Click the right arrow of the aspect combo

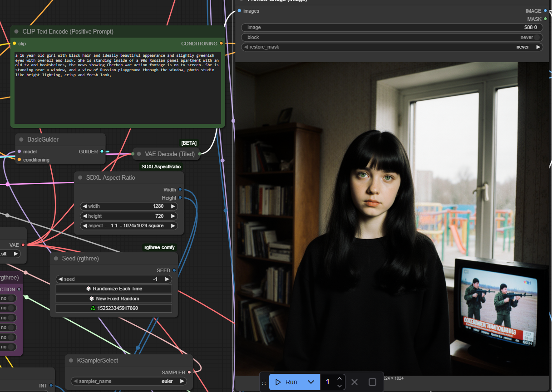click(x=173, y=226)
